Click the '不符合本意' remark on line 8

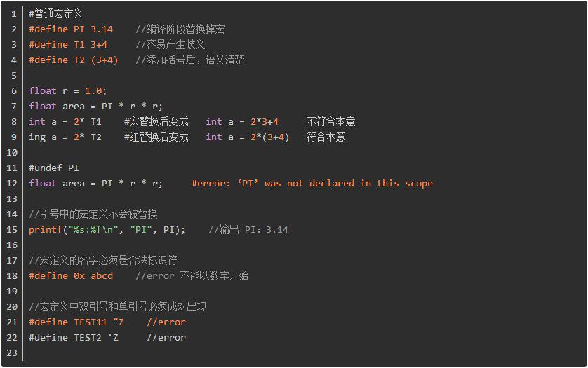tap(330, 122)
